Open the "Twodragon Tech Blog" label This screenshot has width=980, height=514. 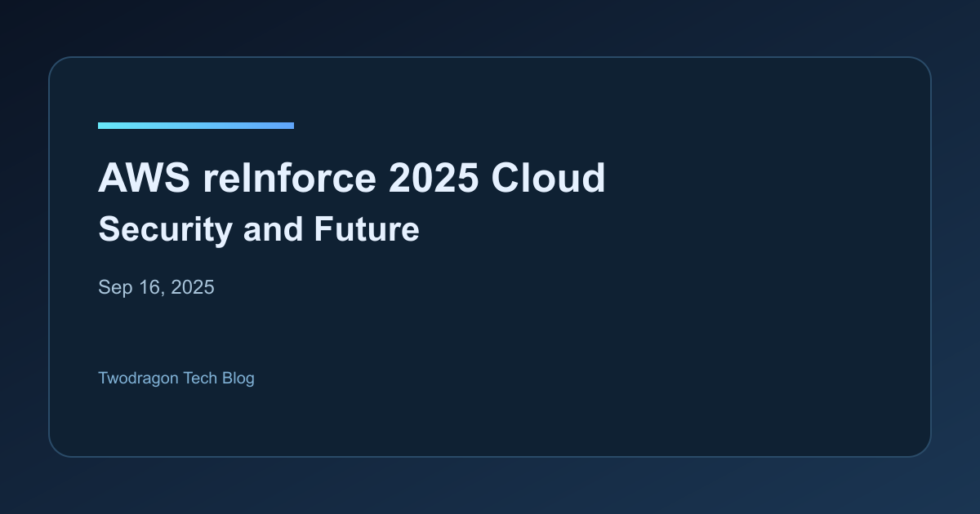coord(176,378)
